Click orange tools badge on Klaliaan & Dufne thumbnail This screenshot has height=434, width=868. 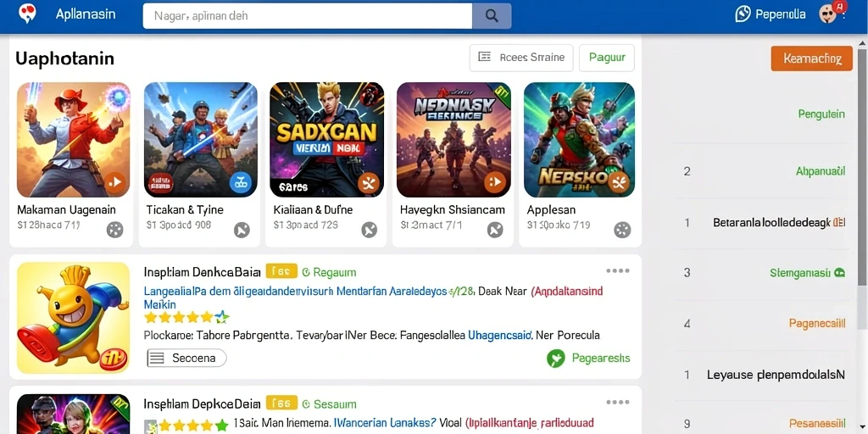pos(369,181)
